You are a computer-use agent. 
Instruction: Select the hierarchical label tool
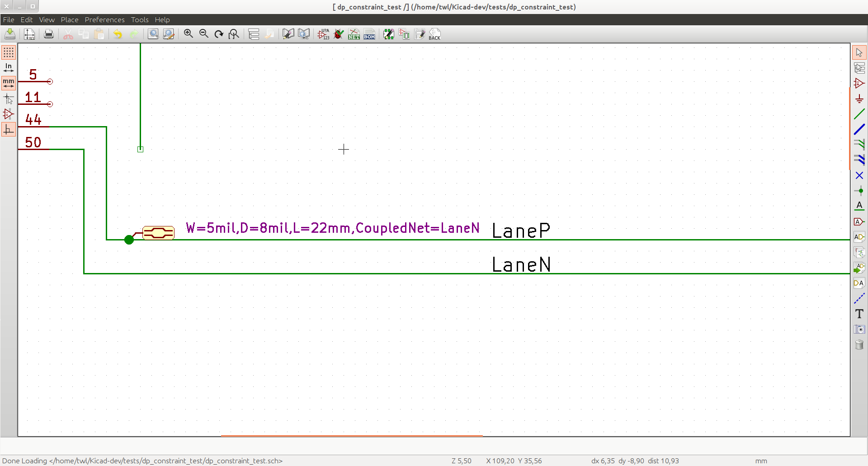click(859, 237)
